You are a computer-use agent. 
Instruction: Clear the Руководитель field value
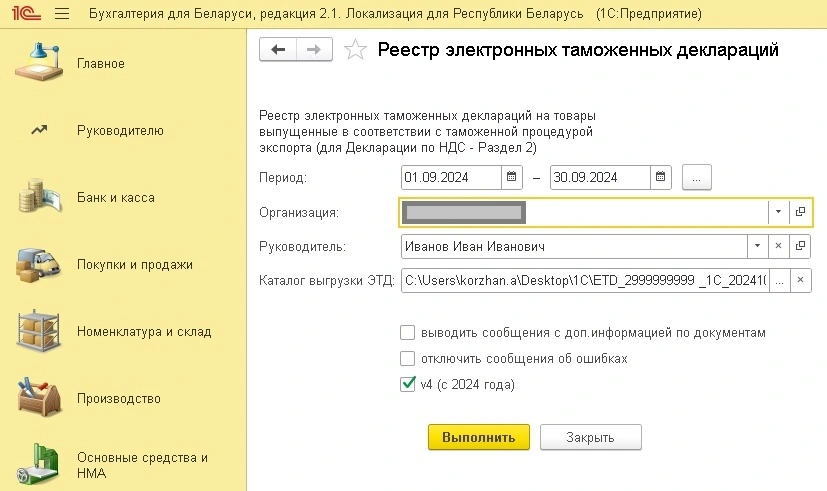coord(778,246)
